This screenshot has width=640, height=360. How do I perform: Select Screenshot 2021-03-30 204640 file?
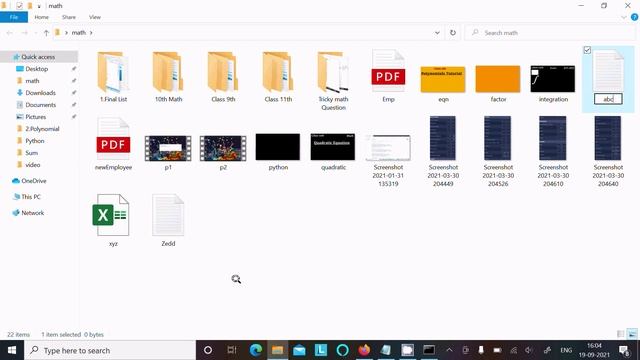click(x=608, y=151)
